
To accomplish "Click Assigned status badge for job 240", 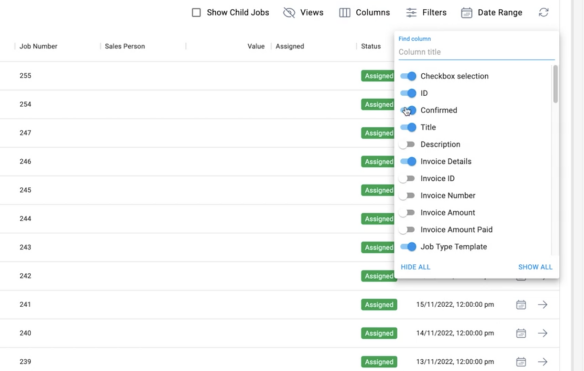I will [x=379, y=333].
